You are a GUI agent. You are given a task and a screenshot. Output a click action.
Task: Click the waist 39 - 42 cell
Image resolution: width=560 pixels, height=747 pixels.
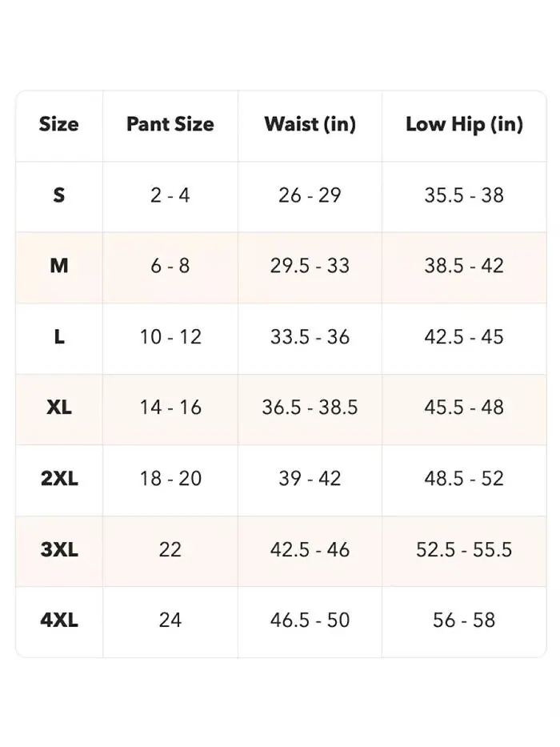(x=310, y=478)
